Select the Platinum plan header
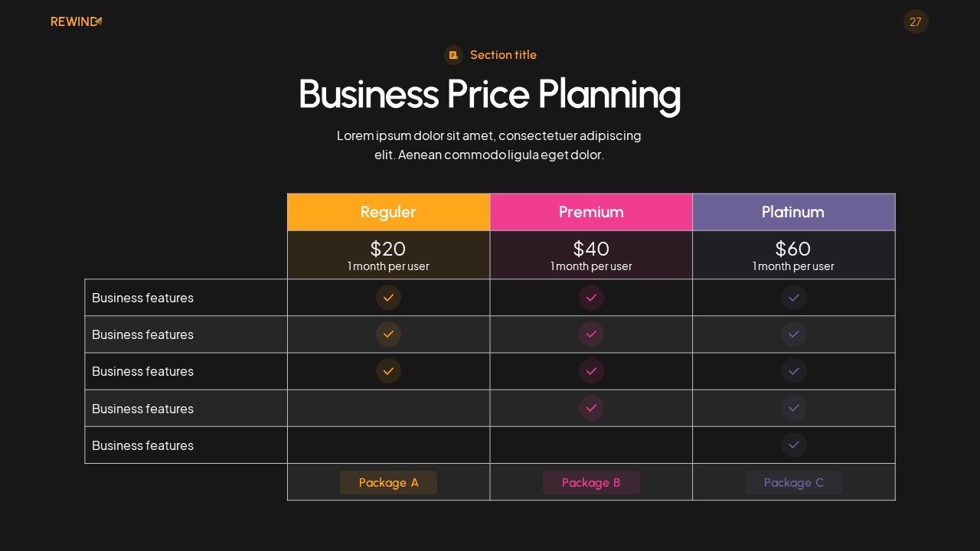The image size is (980, 551). tap(794, 212)
